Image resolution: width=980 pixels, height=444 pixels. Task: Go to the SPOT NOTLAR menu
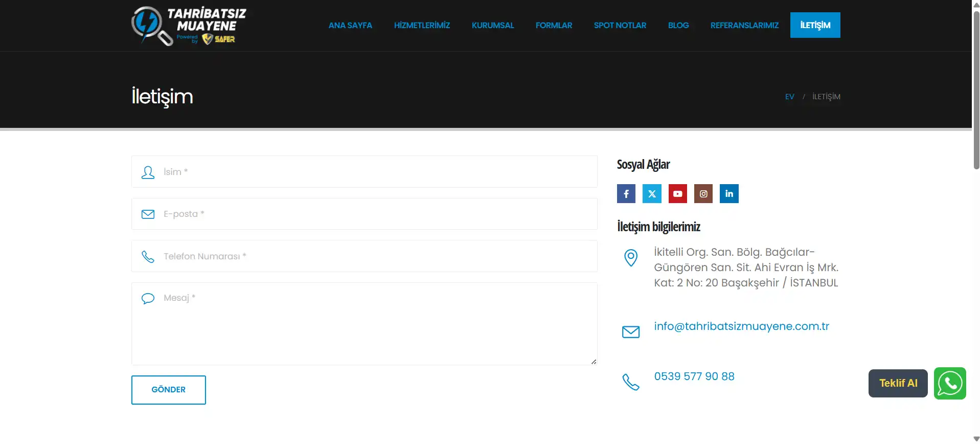click(x=620, y=25)
